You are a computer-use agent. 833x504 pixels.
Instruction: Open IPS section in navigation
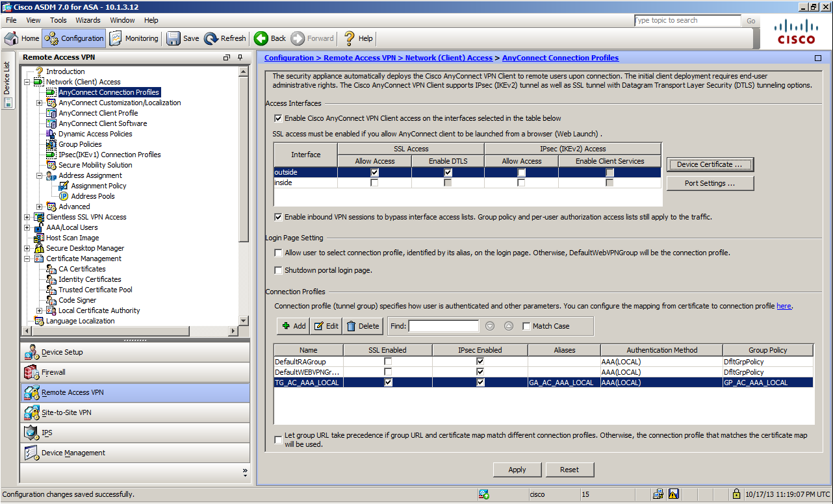pyautogui.click(x=135, y=433)
